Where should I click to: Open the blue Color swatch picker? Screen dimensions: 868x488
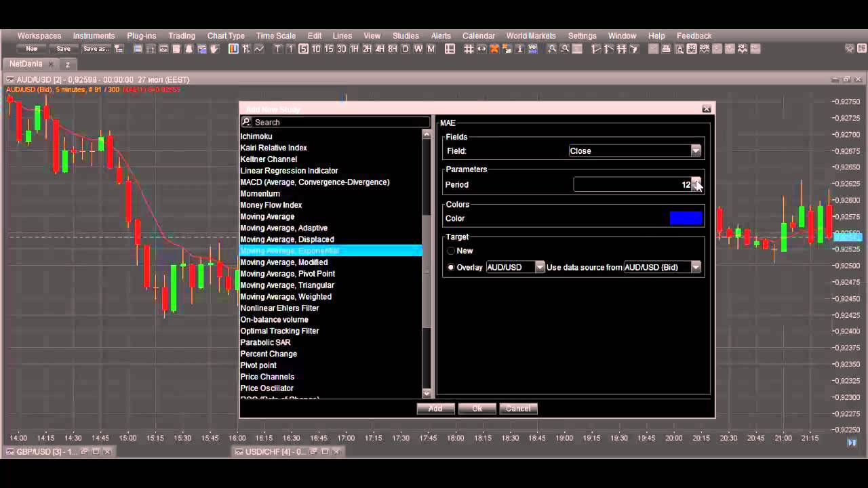click(x=686, y=218)
